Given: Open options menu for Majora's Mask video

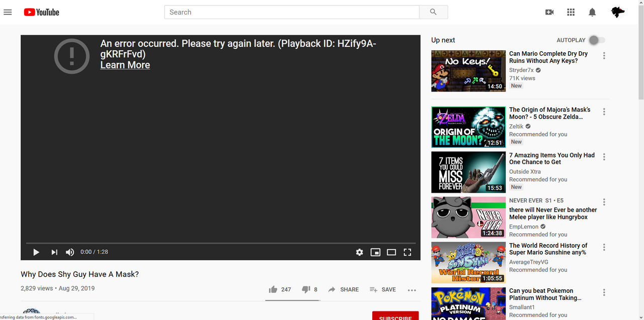Looking at the screenshot, I should (604, 112).
